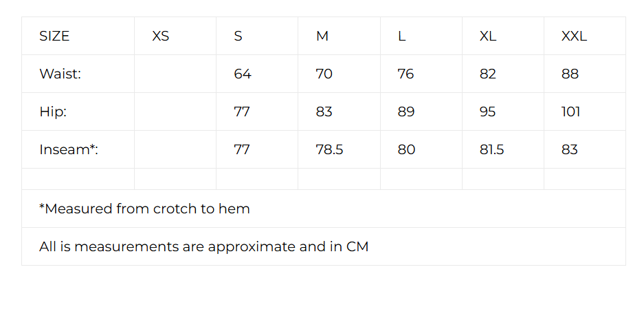Image resolution: width=644 pixels, height=318 pixels.
Task: Click the measurements approximate in CM note
Action: pos(203,246)
